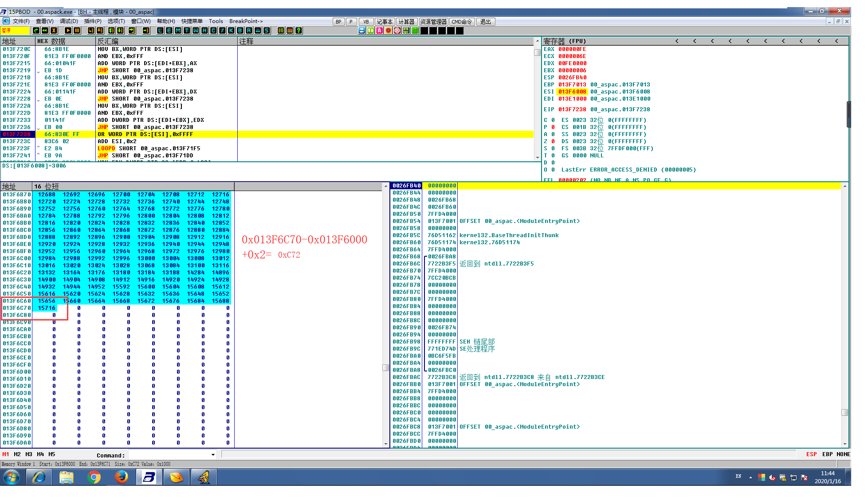
Task: Open the Memory map via M icon
Action: 178,31
